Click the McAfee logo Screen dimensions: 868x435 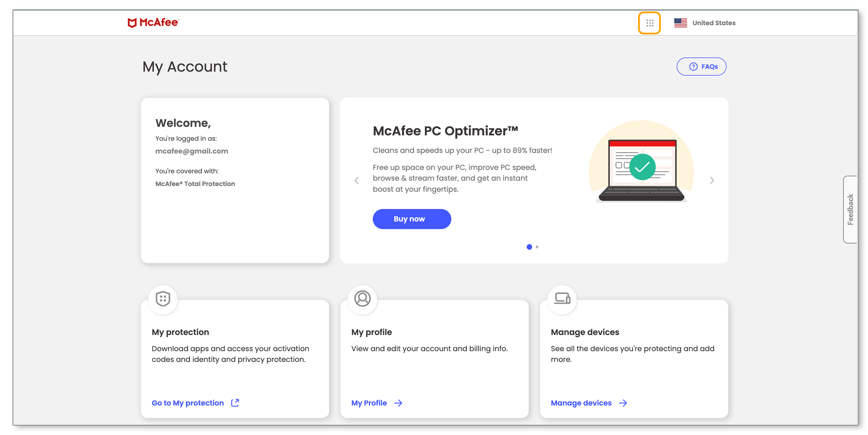(153, 23)
